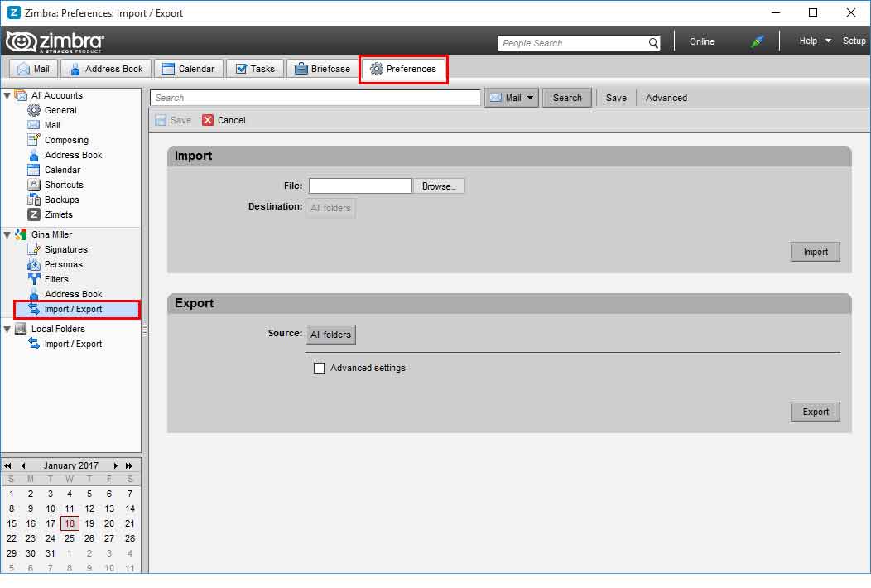Click the All Accounts folder icon

click(21, 95)
